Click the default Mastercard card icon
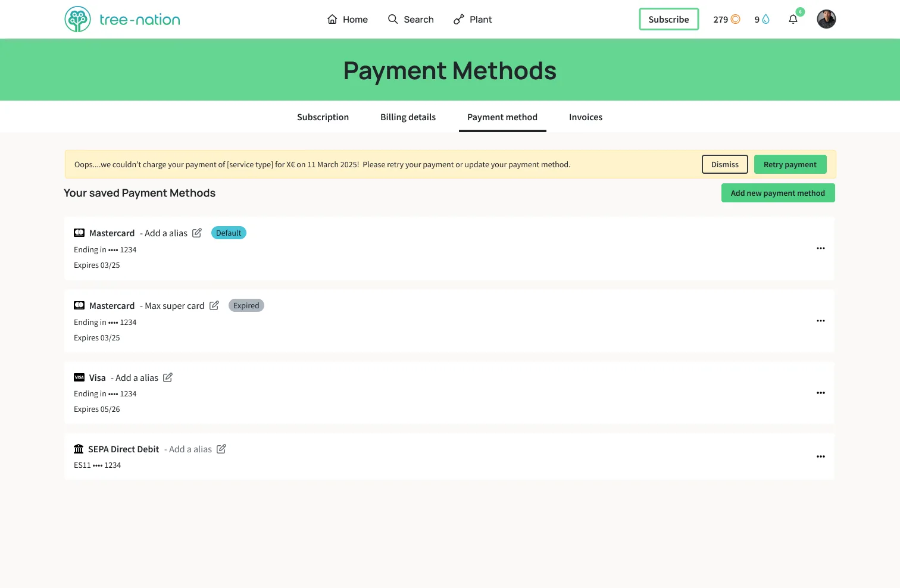The height and width of the screenshot is (588, 900). [x=79, y=233]
